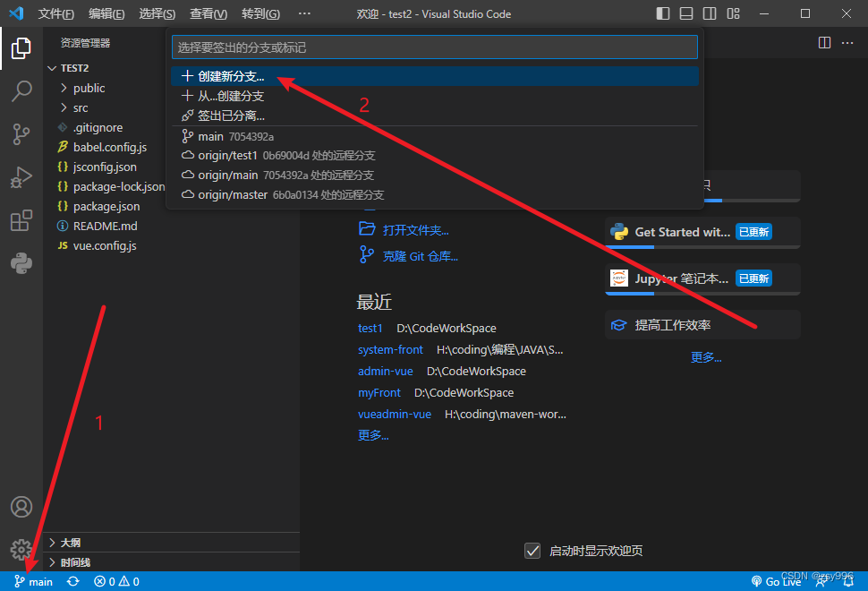Open the 文件(F) menu
The width and height of the screenshot is (868, 591).
click(55, 13)
